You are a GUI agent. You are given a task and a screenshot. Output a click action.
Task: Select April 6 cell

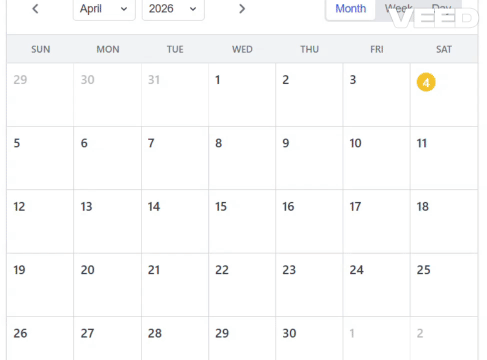pos(108,158)
